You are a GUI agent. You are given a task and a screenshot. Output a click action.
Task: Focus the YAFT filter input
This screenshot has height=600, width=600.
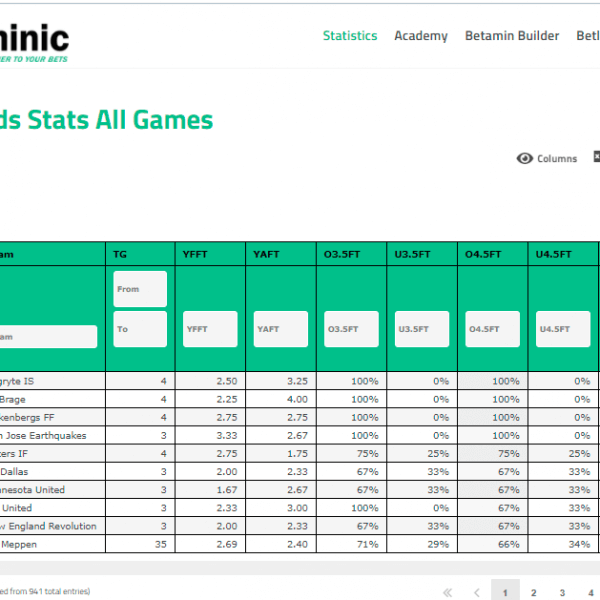coord(281,329)
